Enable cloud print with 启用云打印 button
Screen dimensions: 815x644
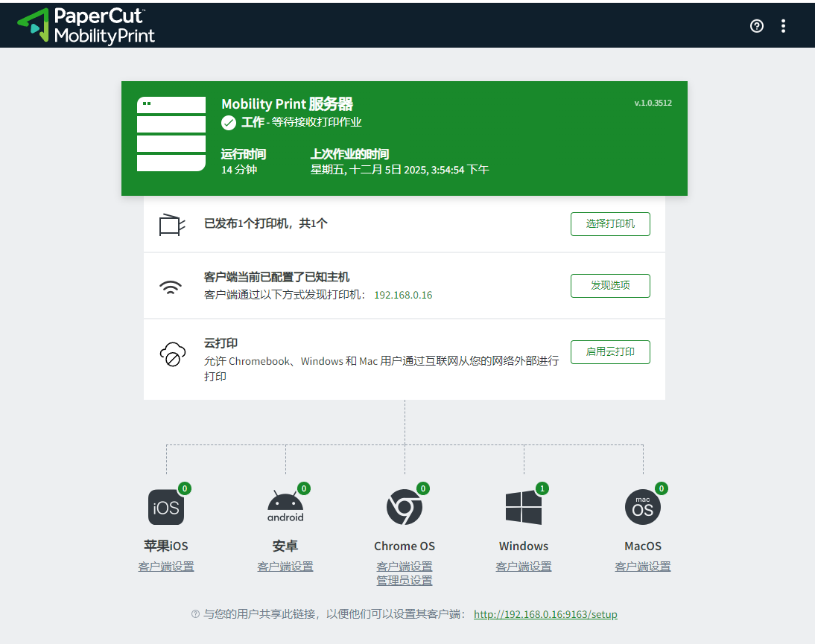click(610, 352)
